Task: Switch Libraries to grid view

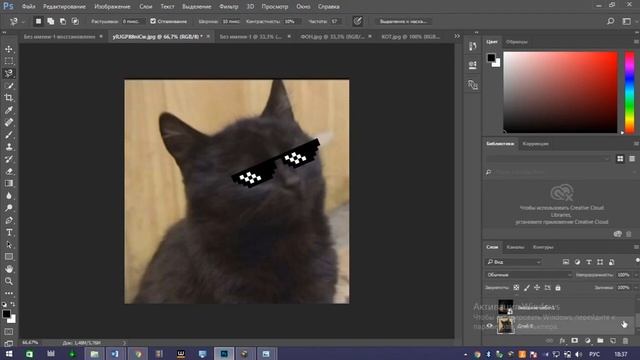Action: click(620, 159)
